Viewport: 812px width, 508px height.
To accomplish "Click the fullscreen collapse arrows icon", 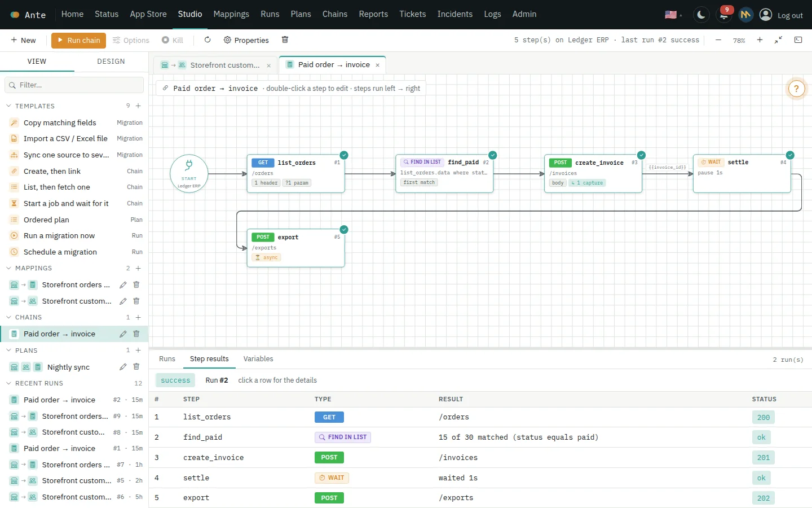I will (x=778, y=40).
